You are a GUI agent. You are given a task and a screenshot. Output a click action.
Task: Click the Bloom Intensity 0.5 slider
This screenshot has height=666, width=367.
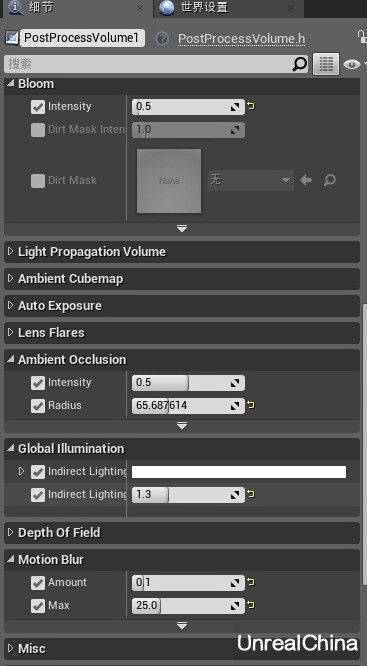(x=188, y=107)
